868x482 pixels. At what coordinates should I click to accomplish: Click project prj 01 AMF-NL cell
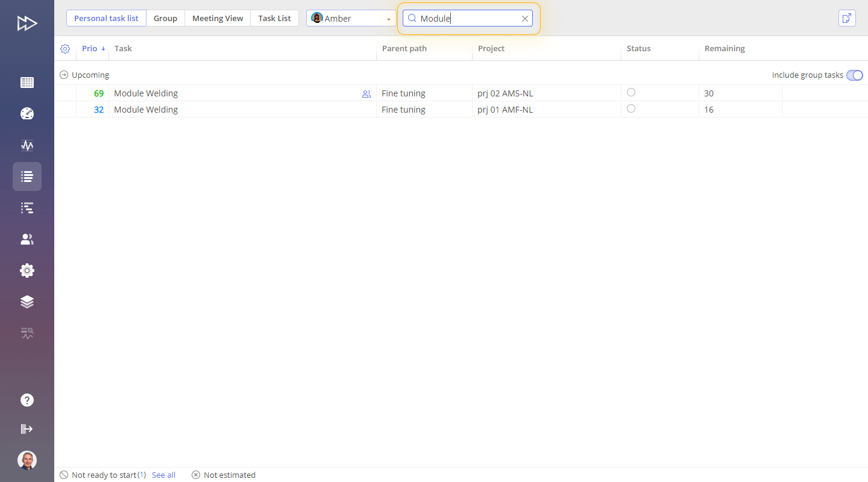tap(505, 110)
